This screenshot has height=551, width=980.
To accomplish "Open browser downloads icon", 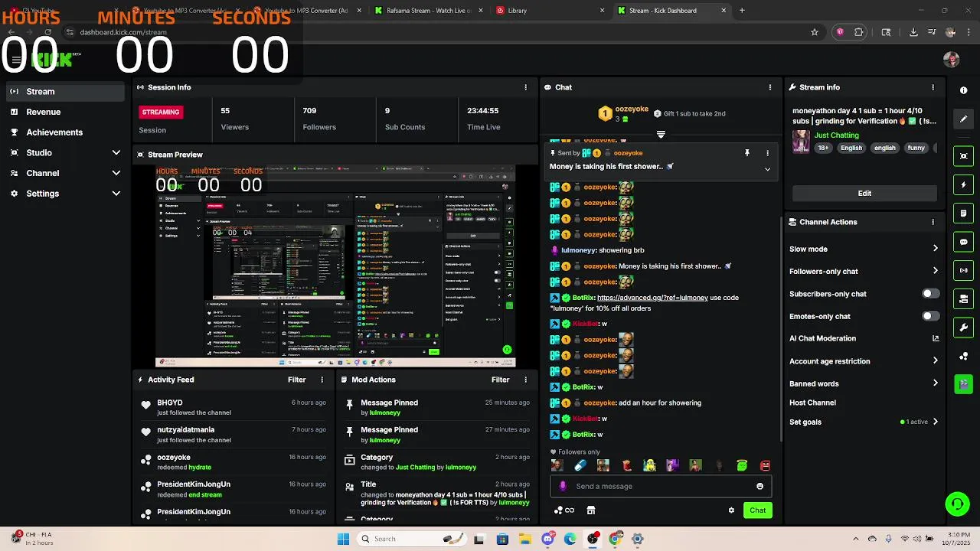I will [x=913, y=32].
